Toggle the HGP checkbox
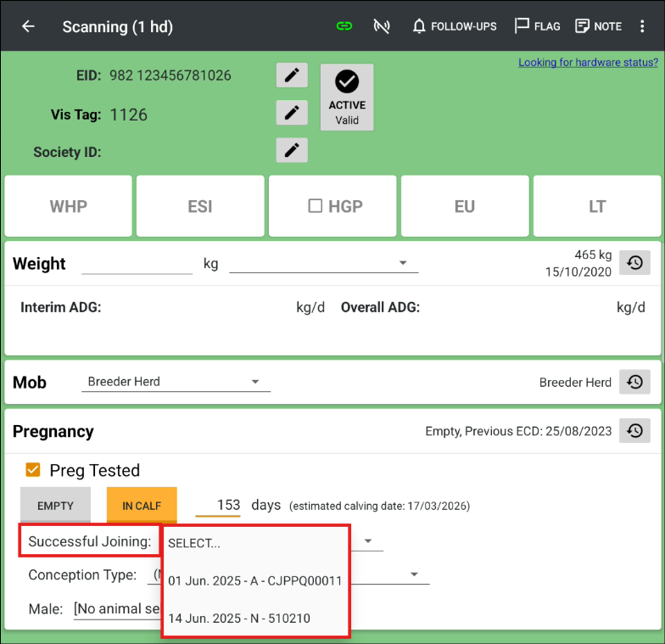The image size is (665, 644). pos(315,206)
